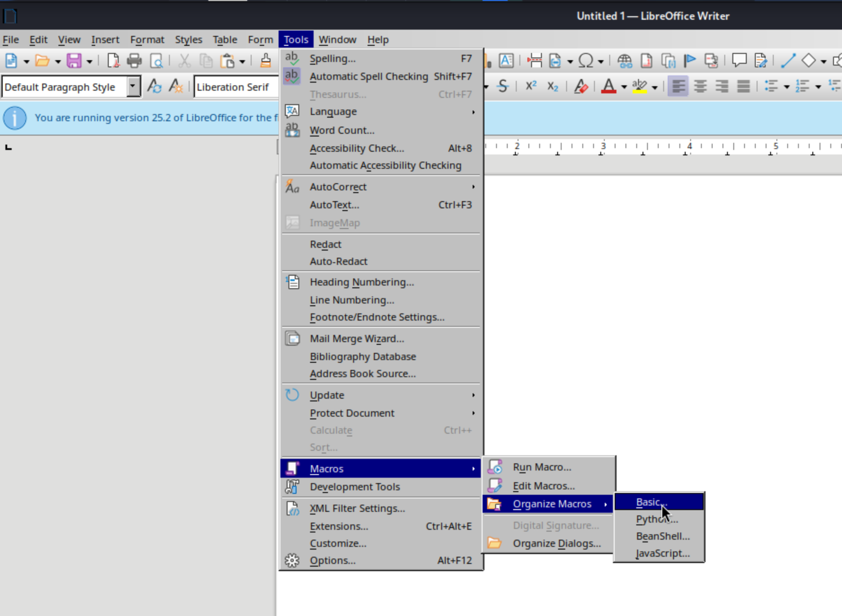
Task: Click Clone Formatting brush icon
Action: (x=266, y=61)
